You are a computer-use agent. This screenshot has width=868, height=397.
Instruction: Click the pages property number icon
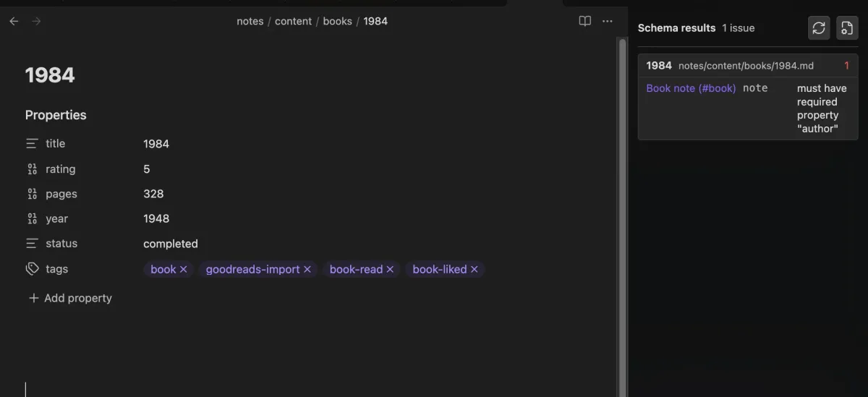pyautogui.click(x=32, y=194)
